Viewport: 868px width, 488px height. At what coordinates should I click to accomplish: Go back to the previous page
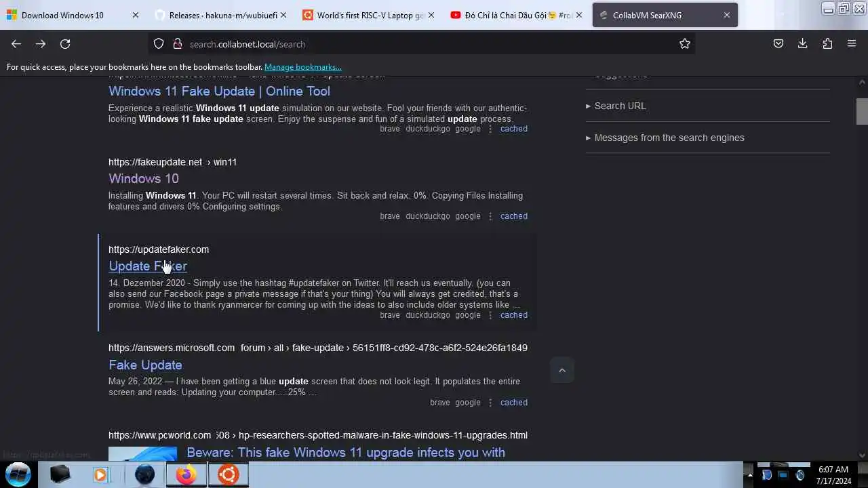[x=16, y=44]
